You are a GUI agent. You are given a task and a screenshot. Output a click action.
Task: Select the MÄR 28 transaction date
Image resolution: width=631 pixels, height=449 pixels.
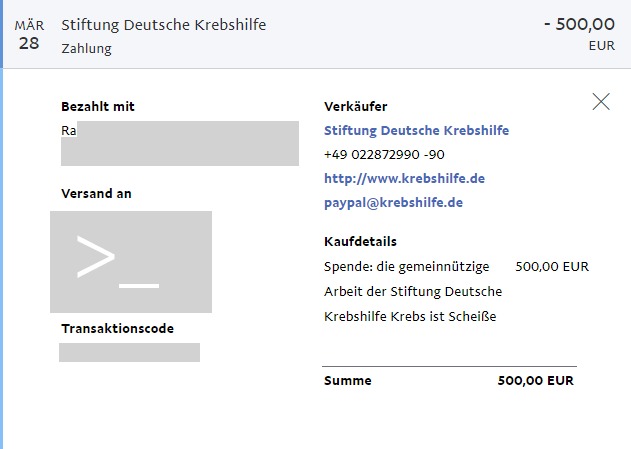29,35
